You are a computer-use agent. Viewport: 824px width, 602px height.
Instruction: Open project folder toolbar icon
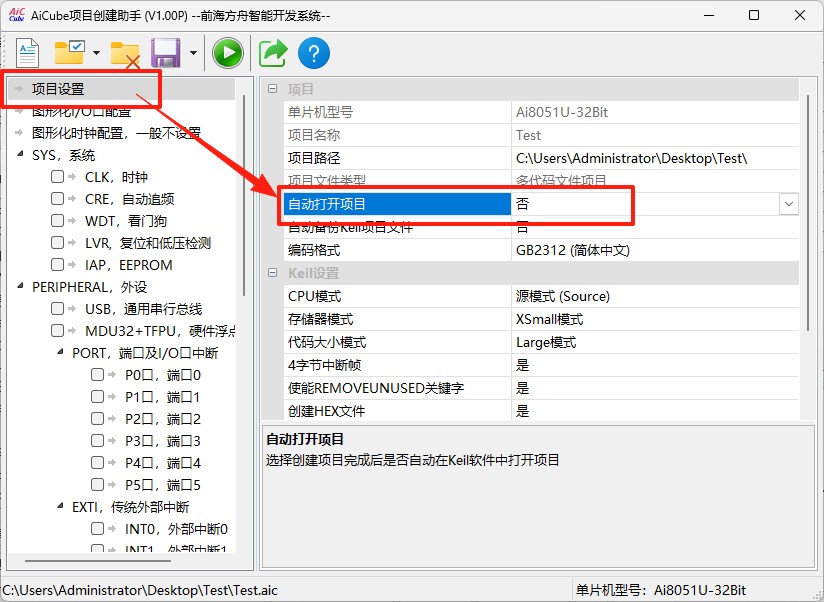(x=69, y=53)
